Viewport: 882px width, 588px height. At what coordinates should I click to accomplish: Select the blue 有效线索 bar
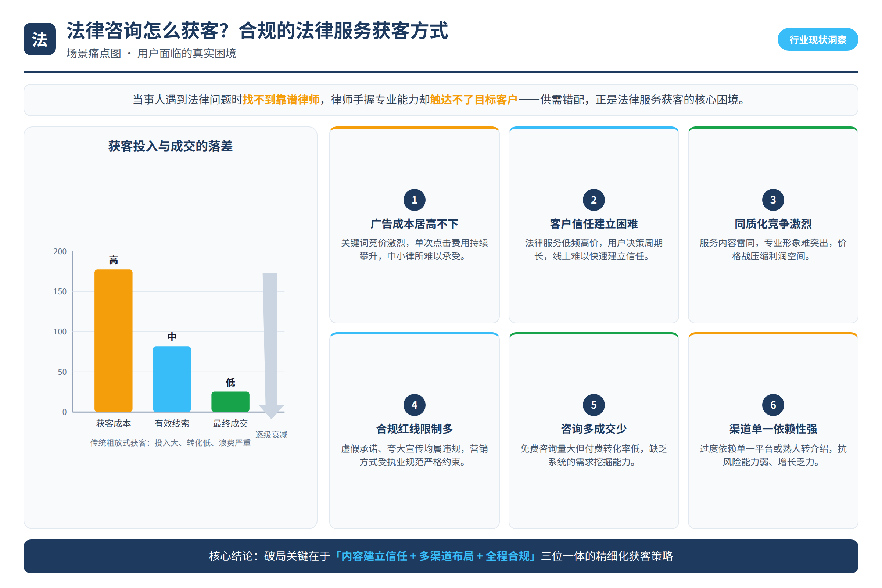click(x=172, y=379)
